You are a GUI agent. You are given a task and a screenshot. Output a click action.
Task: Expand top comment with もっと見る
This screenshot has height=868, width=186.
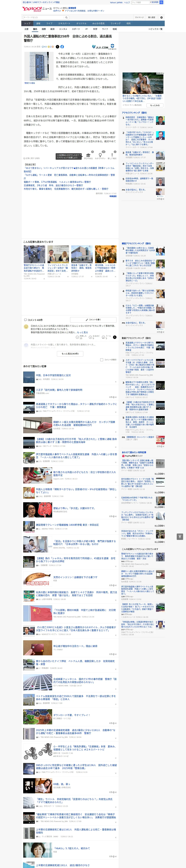pos(82,332)
